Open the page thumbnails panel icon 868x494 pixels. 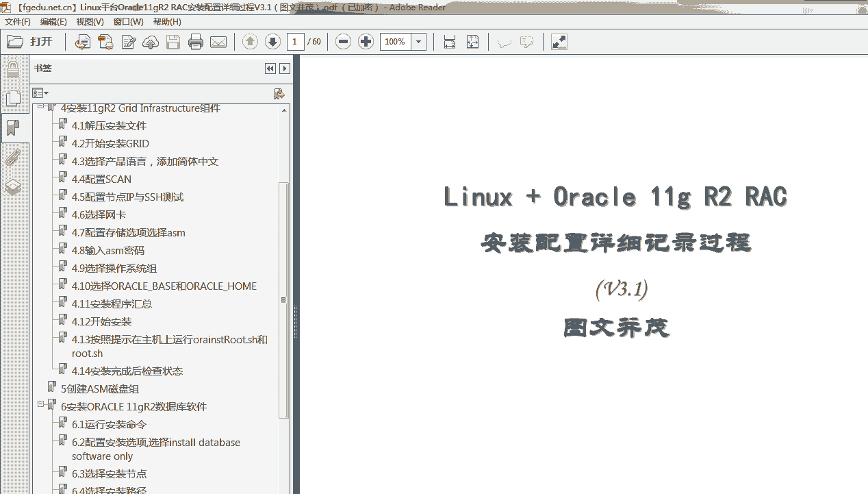click(x=13, y=98)
